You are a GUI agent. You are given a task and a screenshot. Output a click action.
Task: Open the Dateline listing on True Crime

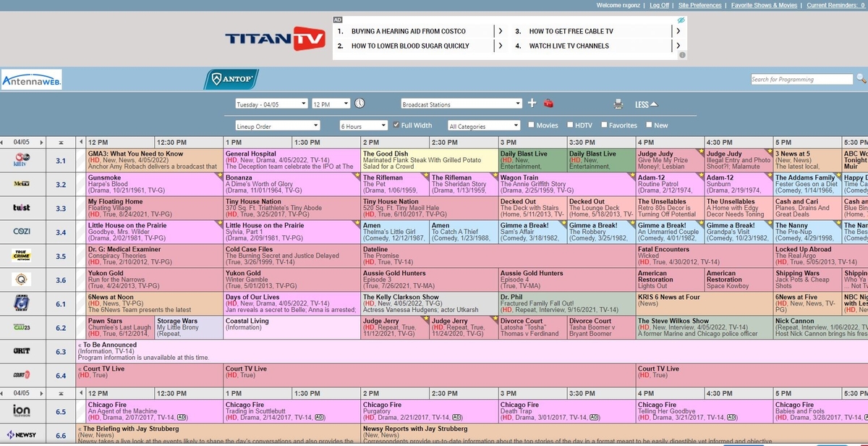[x=498, y=256]
